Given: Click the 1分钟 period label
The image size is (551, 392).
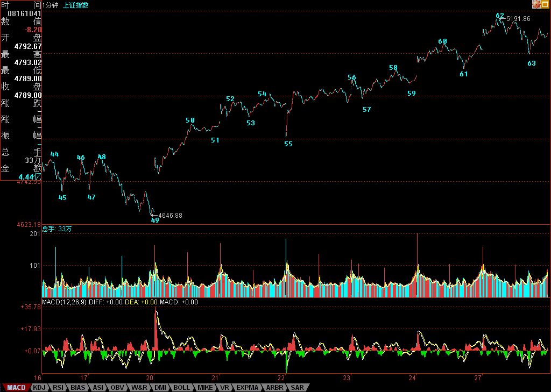Looking at the screenshot, I should (52, 5).
